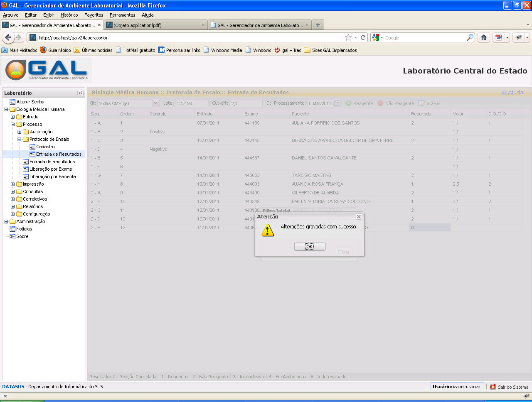The width and height of the screenshot is (532, 402).
Task: Open Notícias in the tree
Action: (24, 229)
